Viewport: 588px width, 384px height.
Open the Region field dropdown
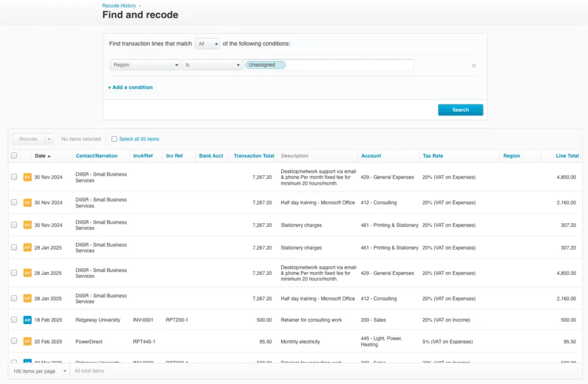point(145,65)
